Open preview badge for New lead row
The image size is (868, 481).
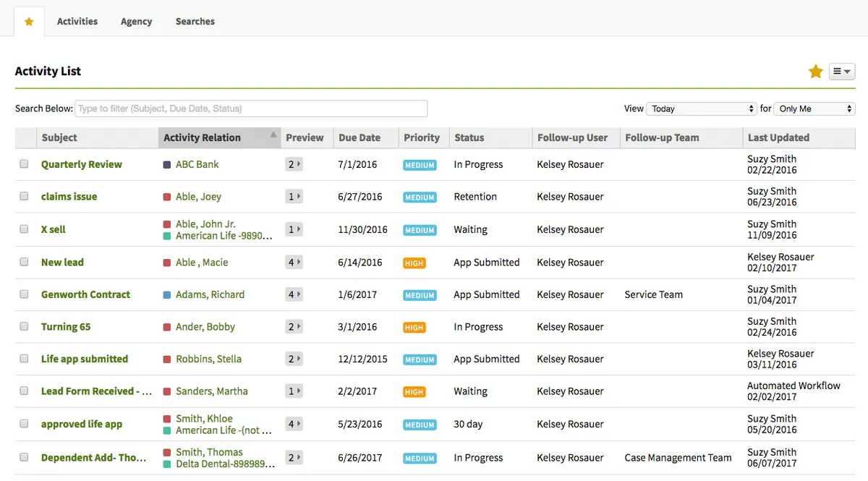294,263
